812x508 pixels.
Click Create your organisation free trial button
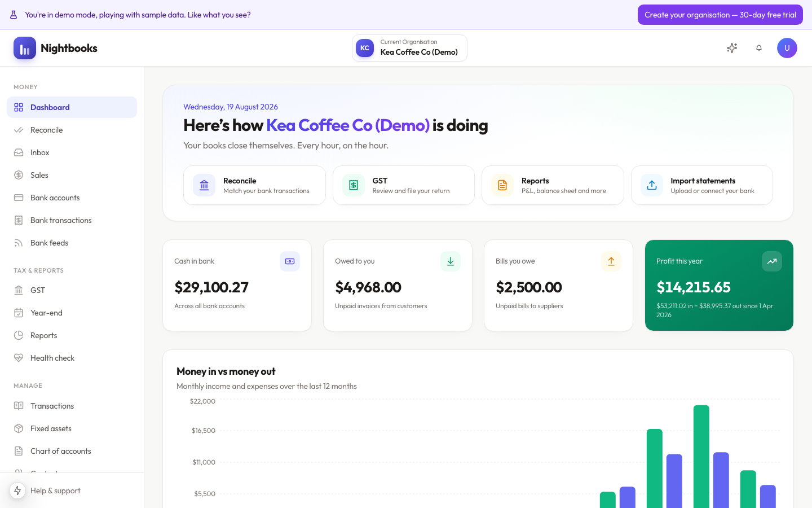coord(720,15)
